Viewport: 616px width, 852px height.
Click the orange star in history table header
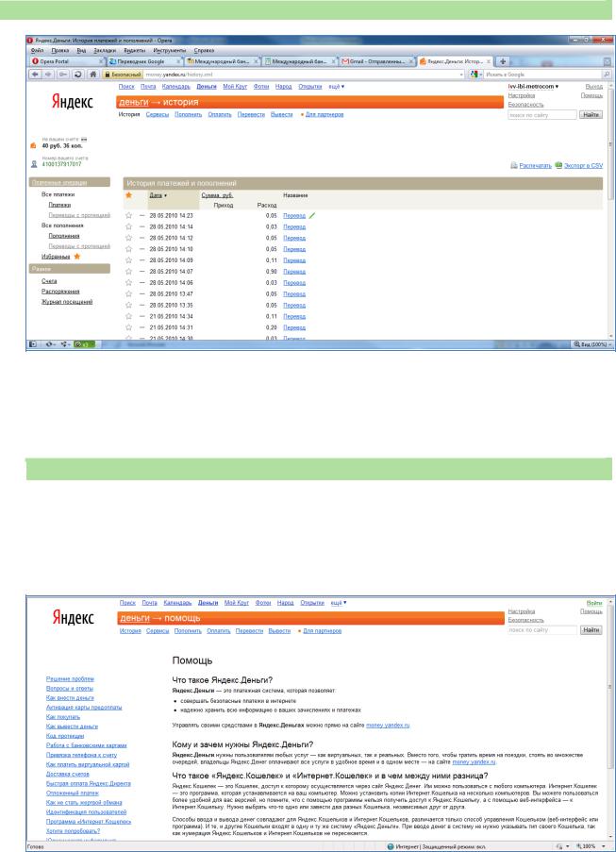pos(128,195)
